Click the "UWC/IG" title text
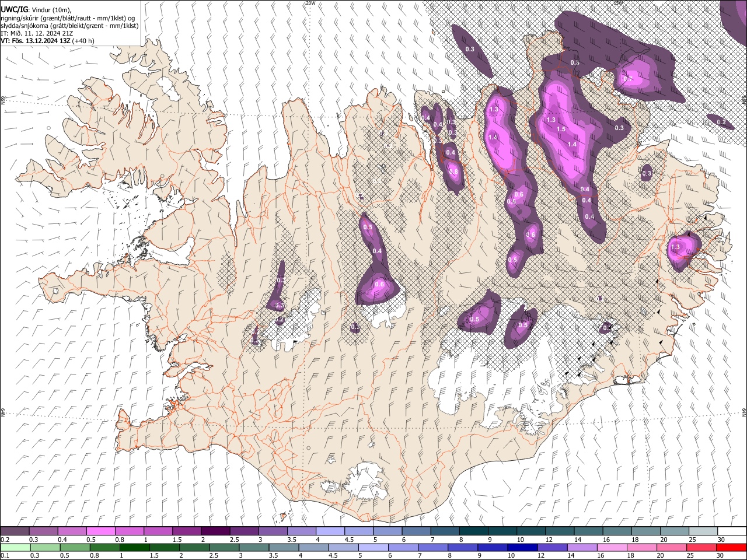747x560 pixels. [13, 10]
